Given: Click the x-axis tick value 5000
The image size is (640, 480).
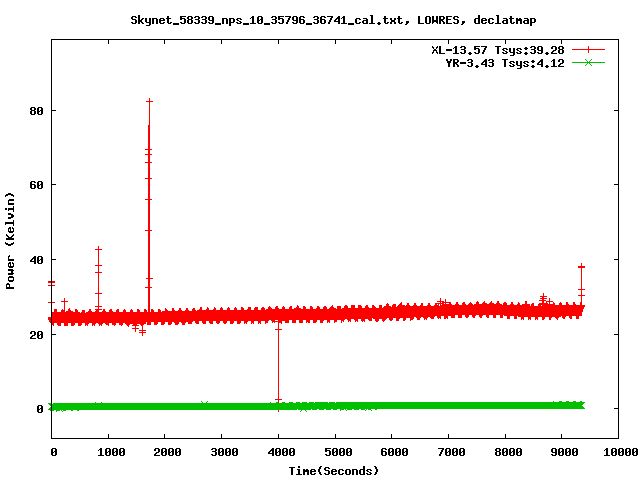Looking at the screenshot, I should (338, 452).
